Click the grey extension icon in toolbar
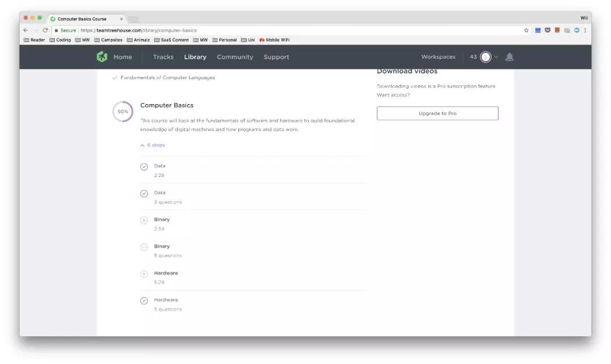 click(567, 31)
